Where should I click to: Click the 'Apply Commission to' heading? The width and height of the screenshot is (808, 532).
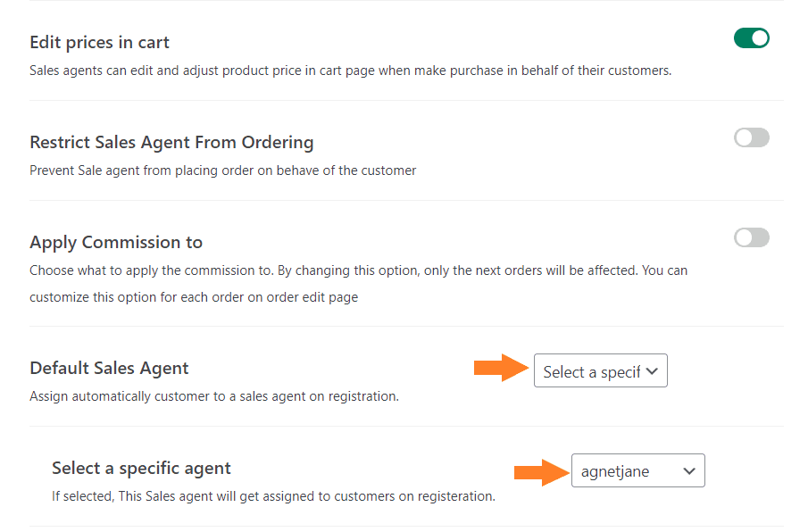coord(116,242)
